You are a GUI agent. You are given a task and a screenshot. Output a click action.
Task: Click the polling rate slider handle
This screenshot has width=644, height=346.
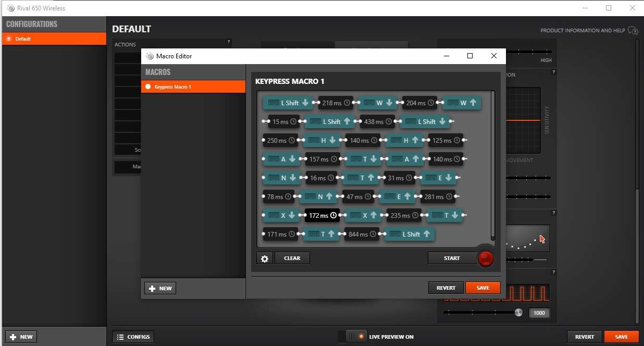[518, 313]
